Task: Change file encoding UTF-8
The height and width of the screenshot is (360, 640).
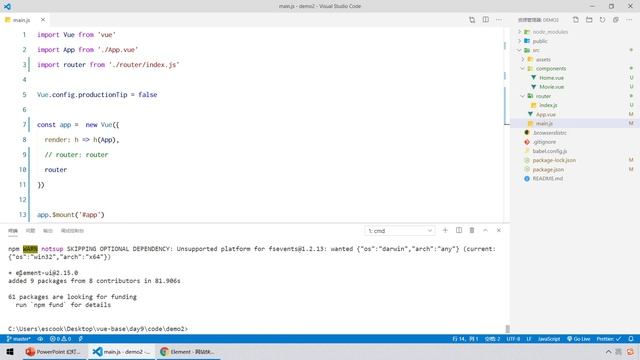Action: tap(513, 339)
